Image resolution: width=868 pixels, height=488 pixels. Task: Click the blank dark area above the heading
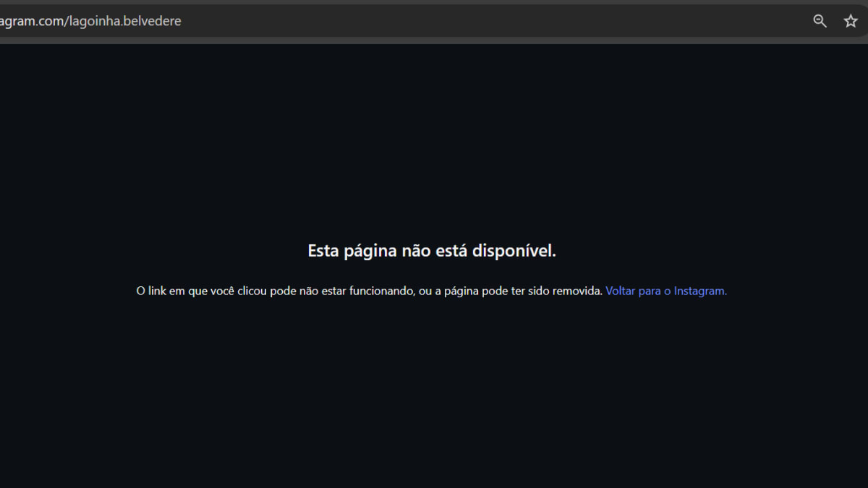point(434,145)
